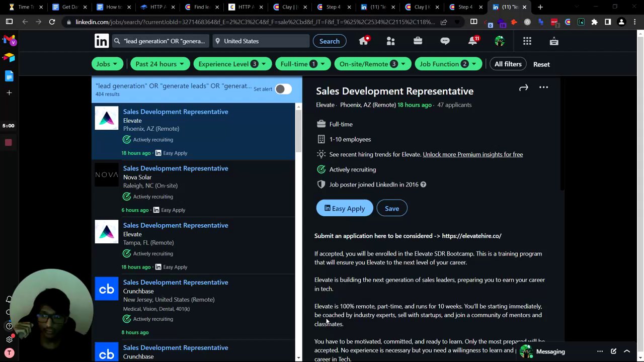This screenshot has width=644, height=362.
Task: Open Airtable in the left sidebar
Action: point(9,58)
